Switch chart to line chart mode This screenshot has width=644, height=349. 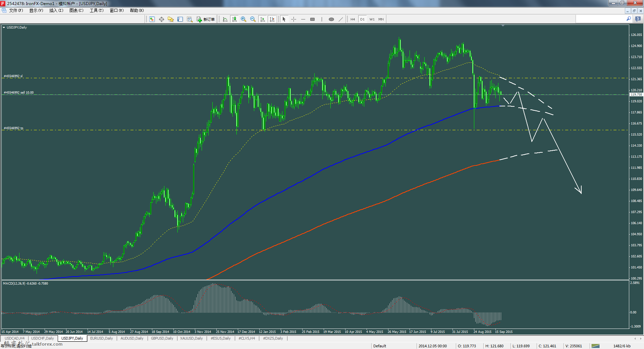point(225,19)
